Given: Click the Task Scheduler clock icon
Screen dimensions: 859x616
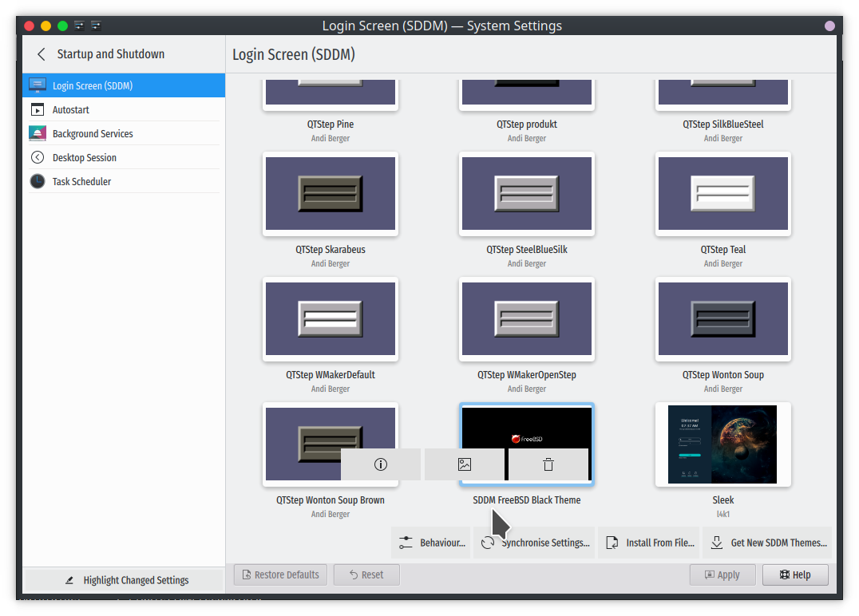Looking at the screenshot, I should pyautogui.click(x=38, y=182).
